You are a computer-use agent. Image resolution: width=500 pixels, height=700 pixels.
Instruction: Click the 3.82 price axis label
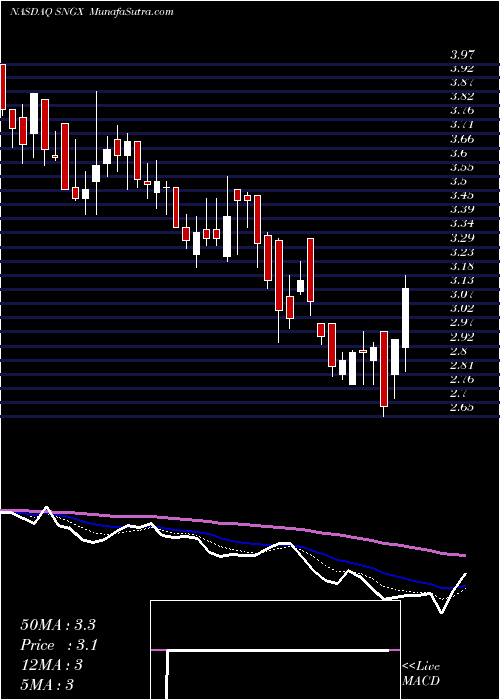coord(462,96)
